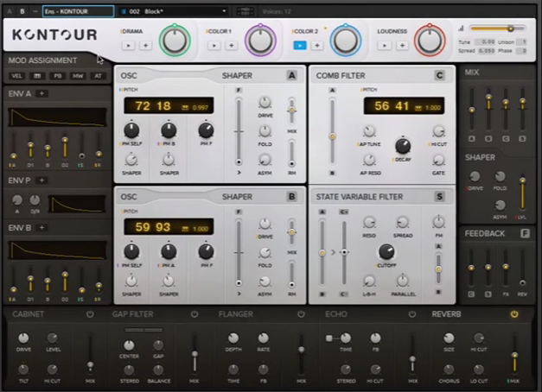Toggle the FLANGER power button
The height and width of the screenshot is (392, 542).
(x=301, y=314)
